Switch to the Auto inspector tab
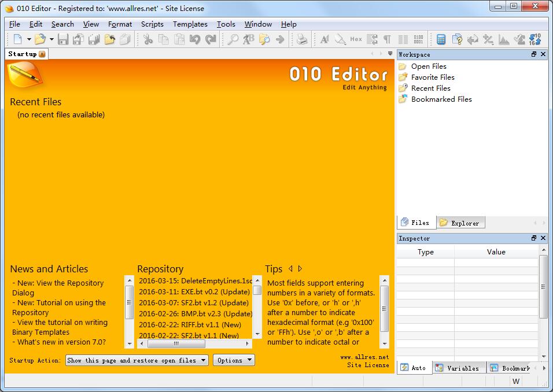Image resolution: width=553 pixels, height=392 pixels. point(414,368)
